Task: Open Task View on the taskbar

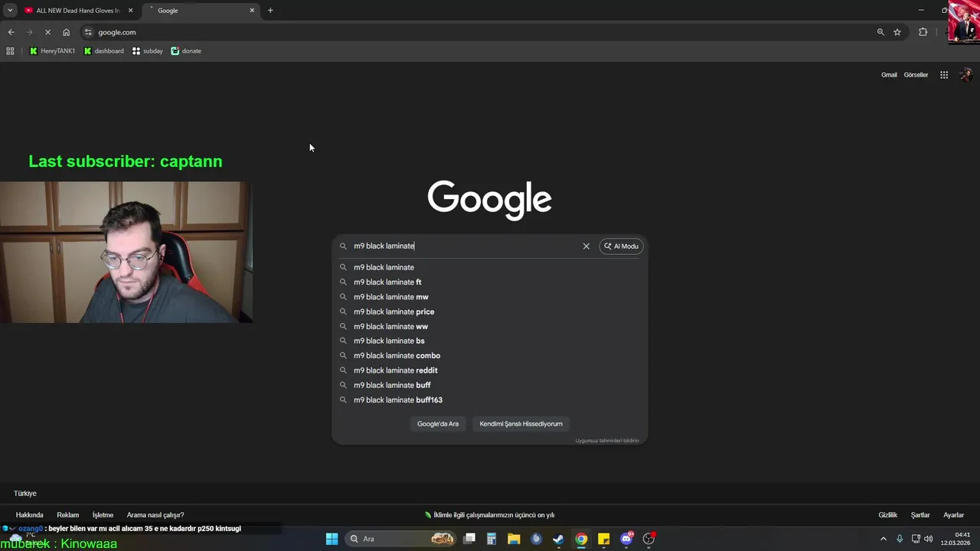Action: coord(469,539)
